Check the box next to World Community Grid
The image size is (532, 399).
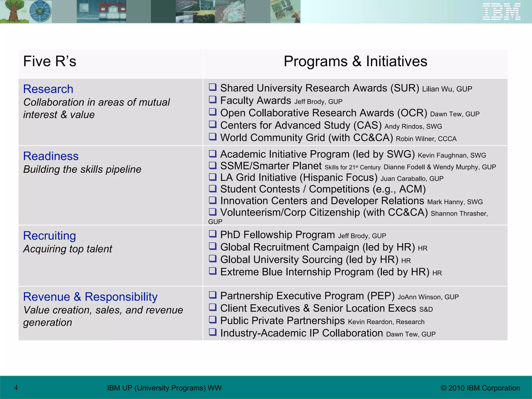[212, 137]
